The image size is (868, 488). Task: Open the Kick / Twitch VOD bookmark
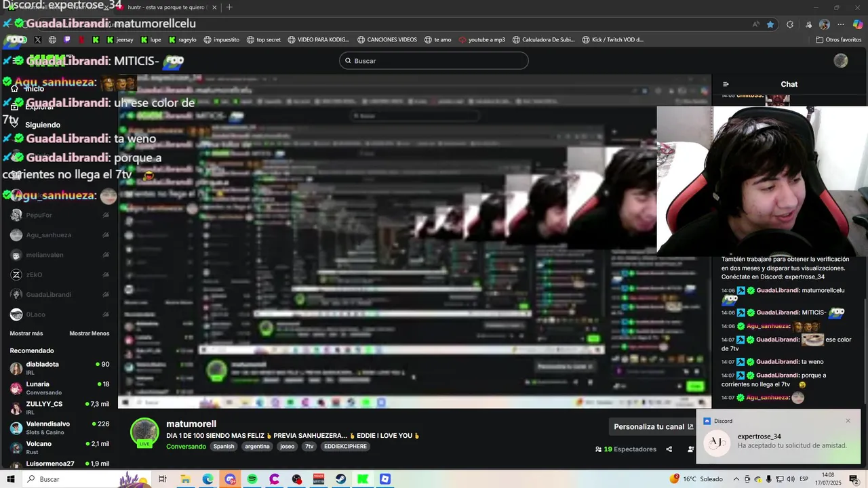click(x=613, y=40)
